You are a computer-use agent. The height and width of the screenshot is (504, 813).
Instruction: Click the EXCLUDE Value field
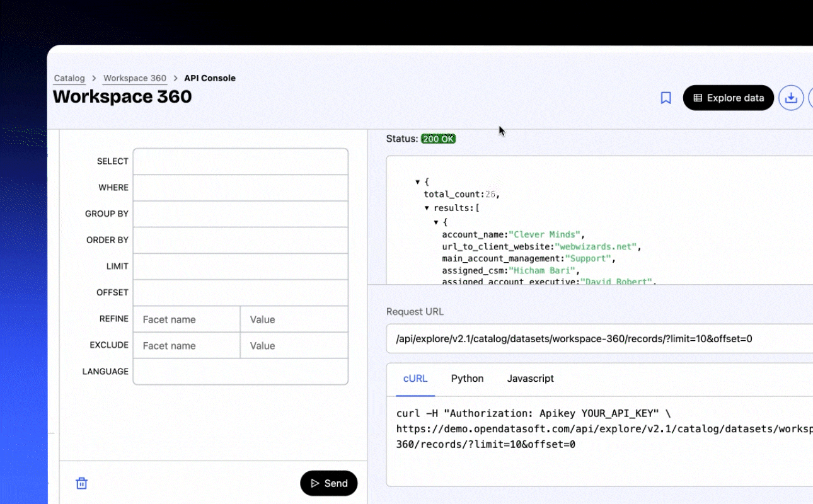(x=294, y=346)
